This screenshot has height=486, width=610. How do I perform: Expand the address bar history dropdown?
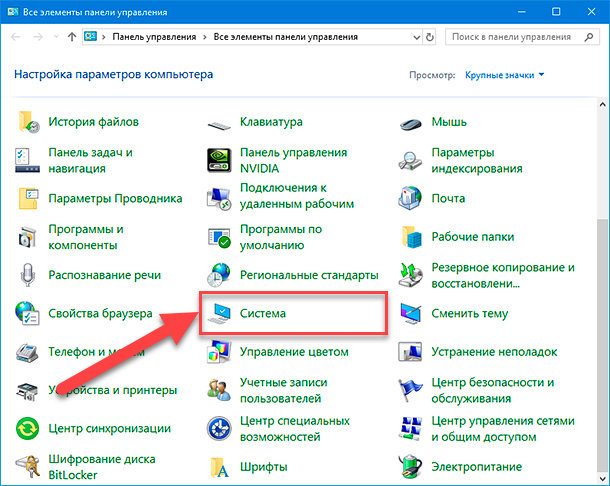[416, 37]
